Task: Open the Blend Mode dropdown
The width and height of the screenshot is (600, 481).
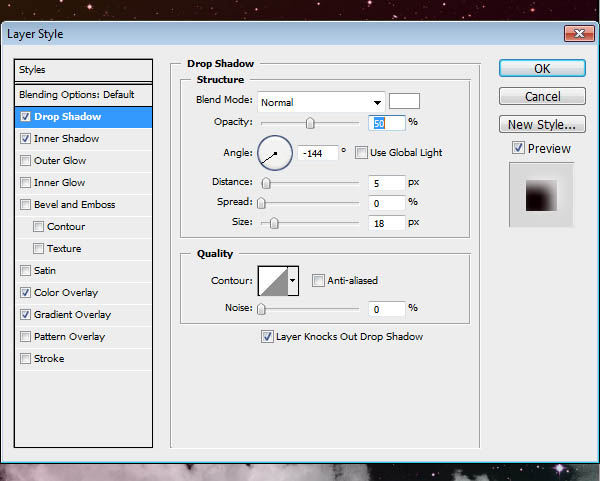Action: pos(321,102)
